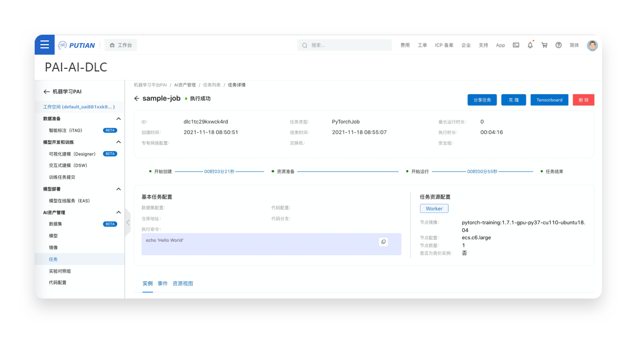
Task: Open the App menu item
Action: pyautogui.click(x=501, y=45)
